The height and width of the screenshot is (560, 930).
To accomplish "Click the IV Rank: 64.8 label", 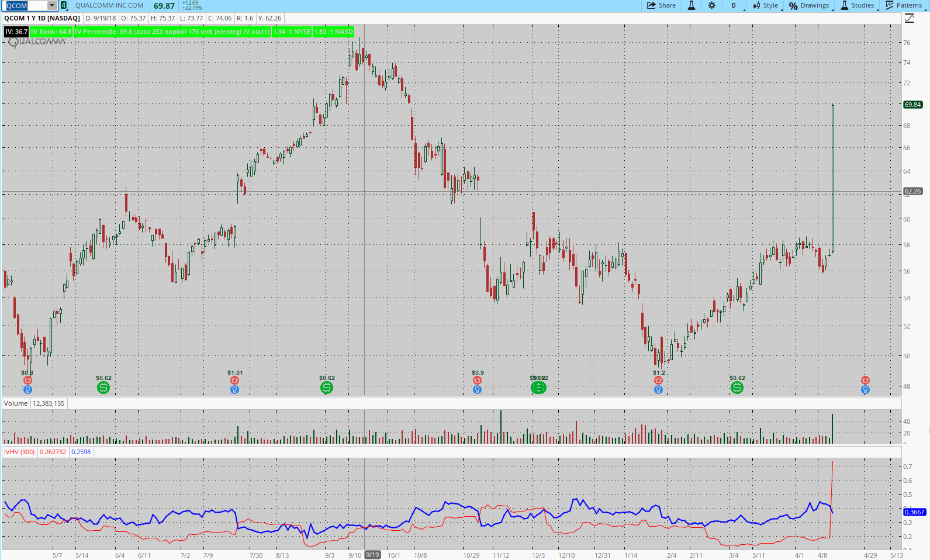I will click(51, 32).
